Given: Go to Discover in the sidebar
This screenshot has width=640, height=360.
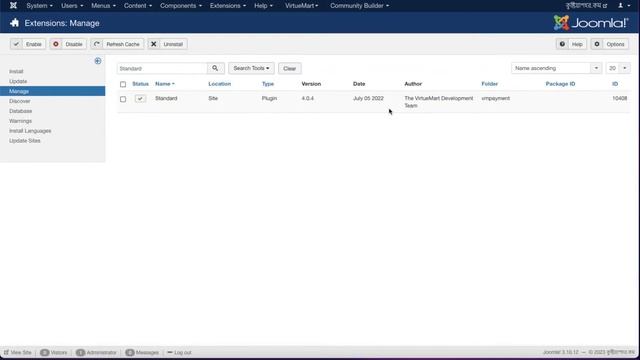Looking at the screenshot, I should click(20, 101).
